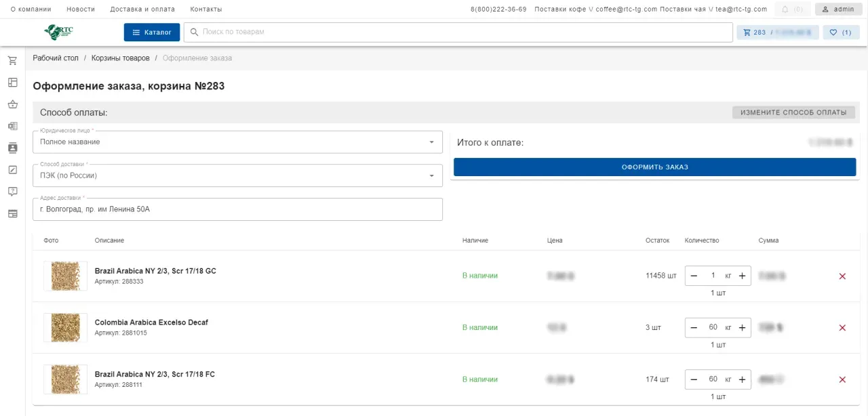
Task: Open the shopping cart section in the sidebar
Action: click(12, 60)
